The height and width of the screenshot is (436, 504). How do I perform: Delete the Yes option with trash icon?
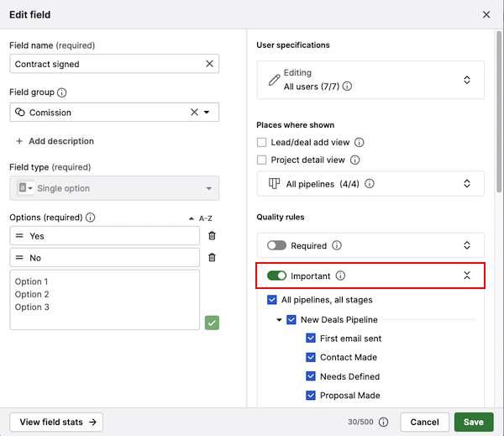pos(212,236)
